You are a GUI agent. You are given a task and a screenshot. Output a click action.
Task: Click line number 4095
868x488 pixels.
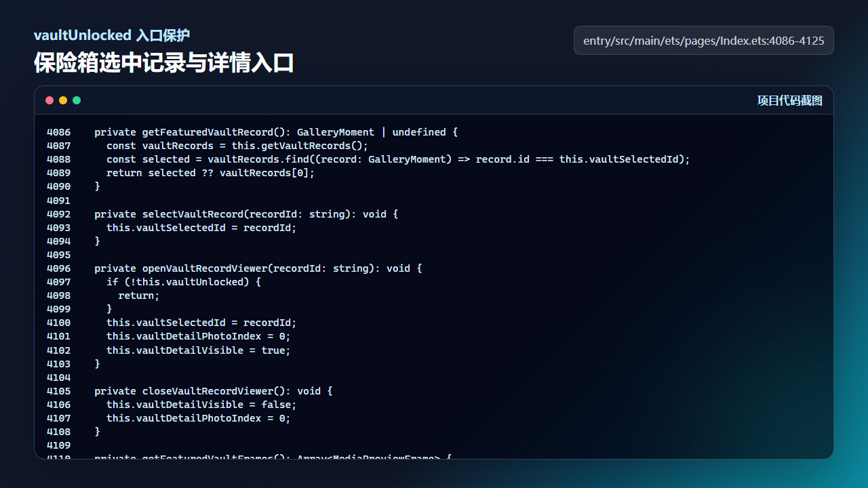coord(58,255)
